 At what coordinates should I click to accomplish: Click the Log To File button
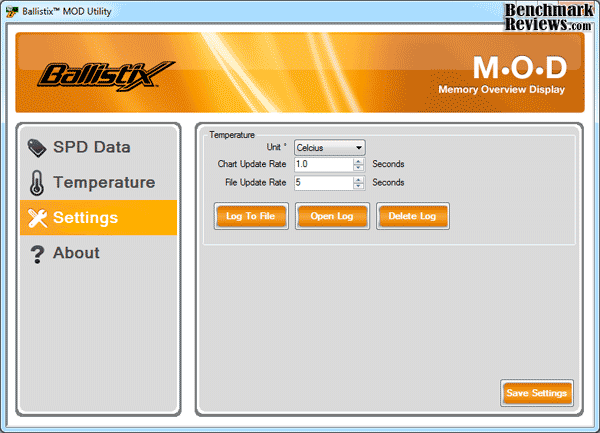pos(251,216)
